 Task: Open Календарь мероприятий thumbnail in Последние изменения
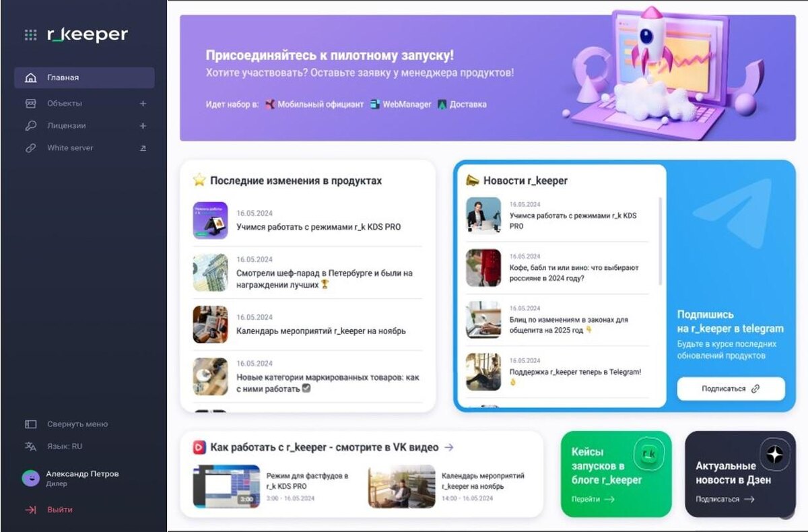click(210, 325)
